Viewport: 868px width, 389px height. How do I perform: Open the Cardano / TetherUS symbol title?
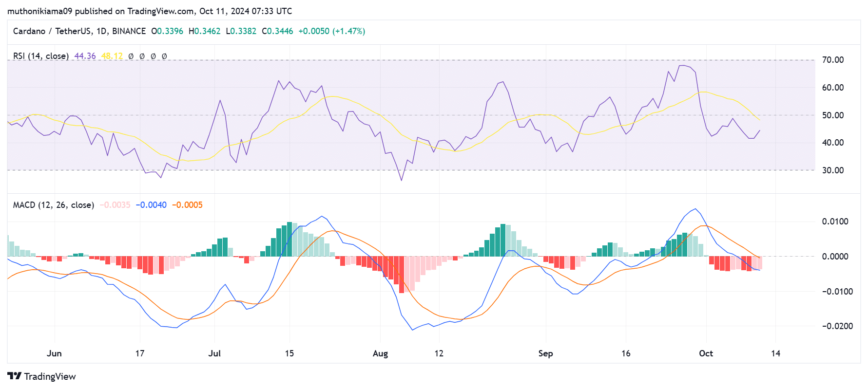tap(79, 31)
